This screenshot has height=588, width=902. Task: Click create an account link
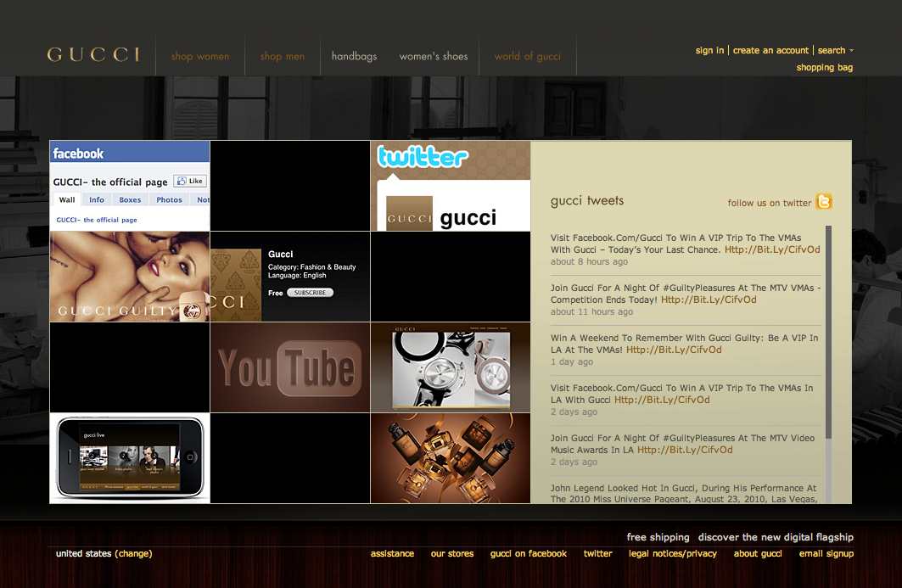point(770,50)
